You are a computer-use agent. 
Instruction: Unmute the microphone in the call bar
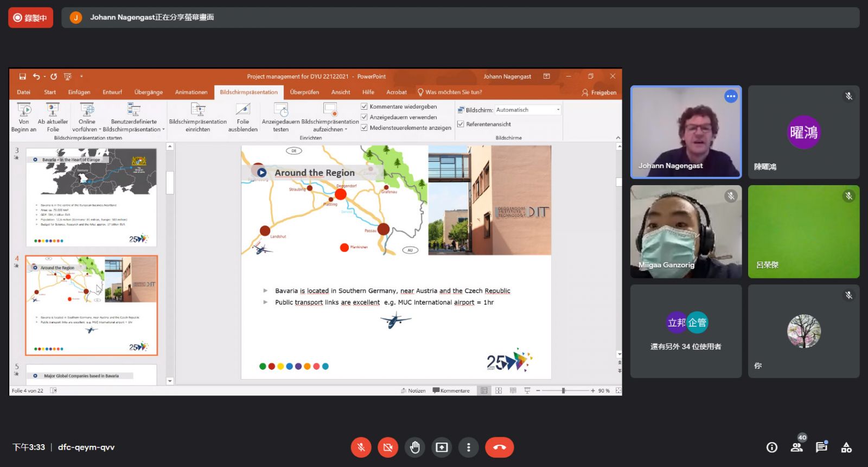[361, 447]
